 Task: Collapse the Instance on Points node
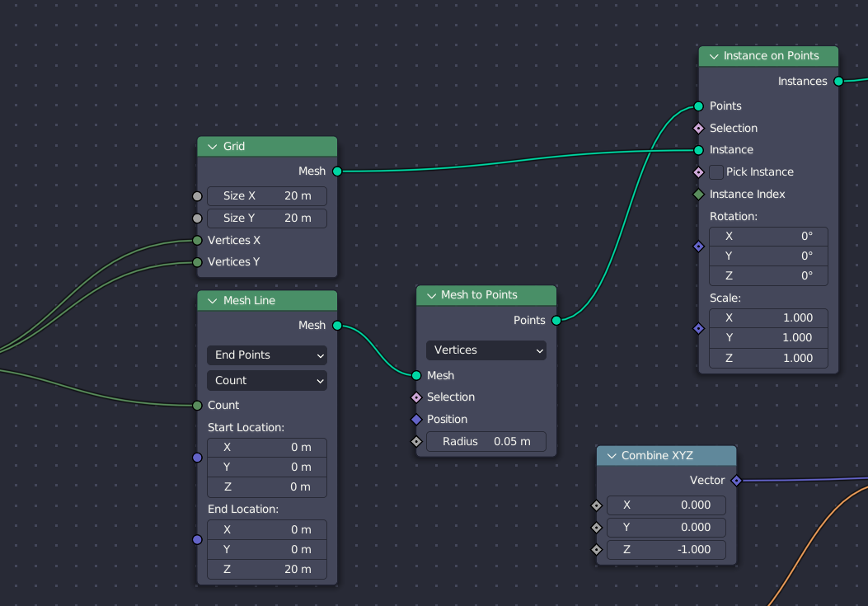[x=713, y=56]
